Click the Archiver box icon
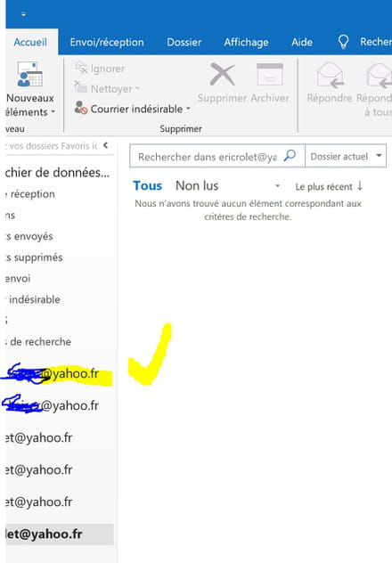This screenshot has width=392, height=563. coord(270,74)
